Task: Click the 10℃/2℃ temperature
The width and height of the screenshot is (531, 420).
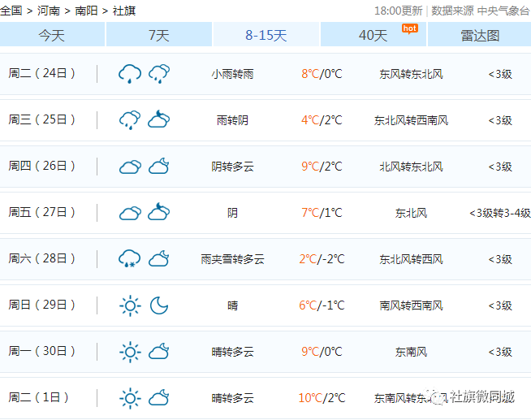Action: [322, 398]
